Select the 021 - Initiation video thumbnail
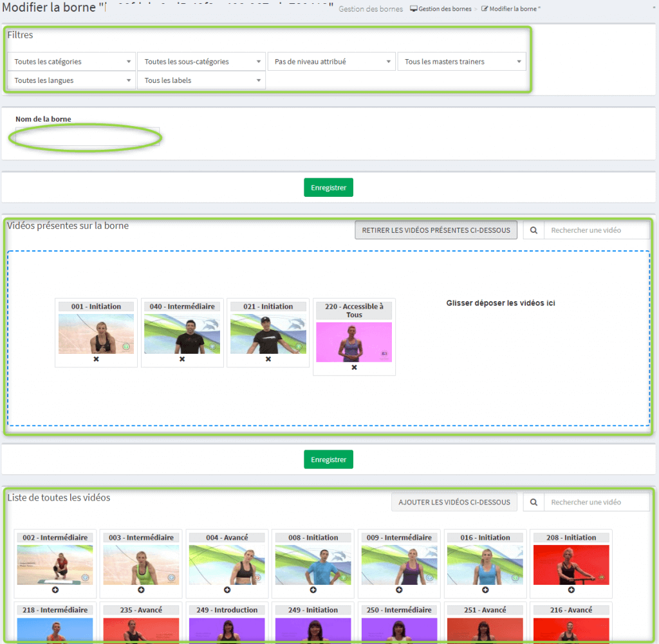This screenshot has width=659, height=644. 268,334
